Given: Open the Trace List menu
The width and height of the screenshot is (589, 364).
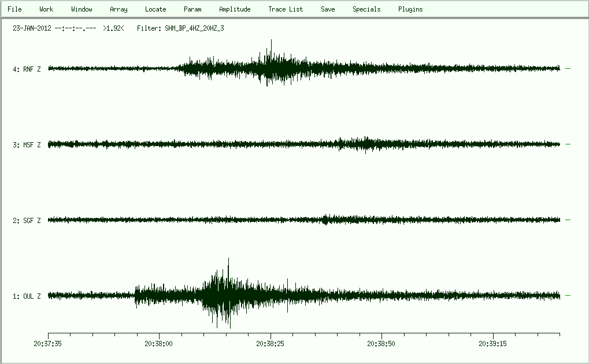Looking at the screenshot, I should pyautogui.click(x=286, y=9).
